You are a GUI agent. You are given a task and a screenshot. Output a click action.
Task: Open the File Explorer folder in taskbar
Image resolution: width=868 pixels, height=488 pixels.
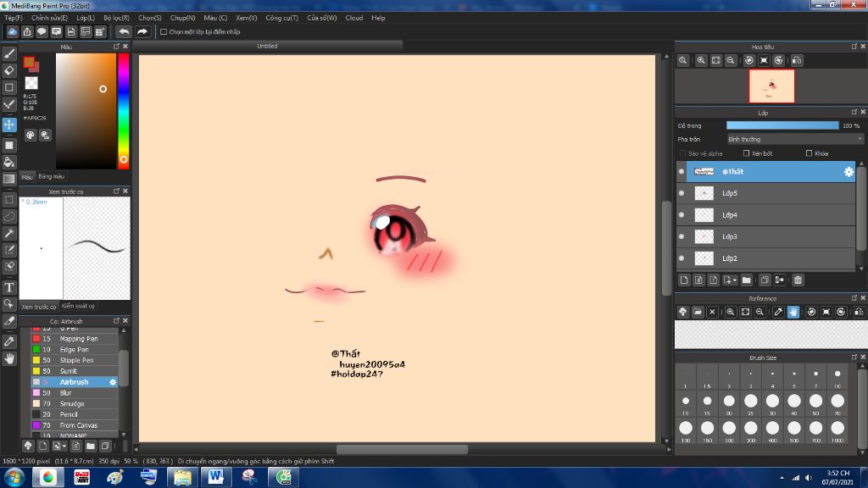coord(182,477)
